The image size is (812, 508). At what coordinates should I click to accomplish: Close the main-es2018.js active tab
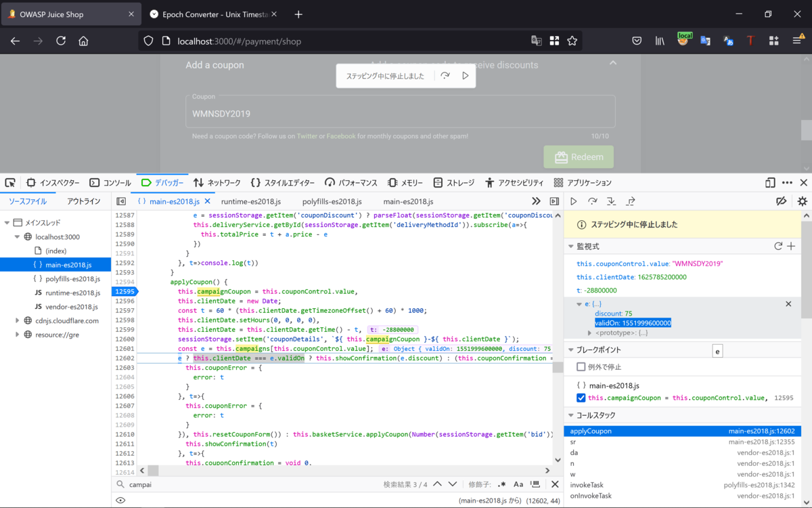pos(207,201)
